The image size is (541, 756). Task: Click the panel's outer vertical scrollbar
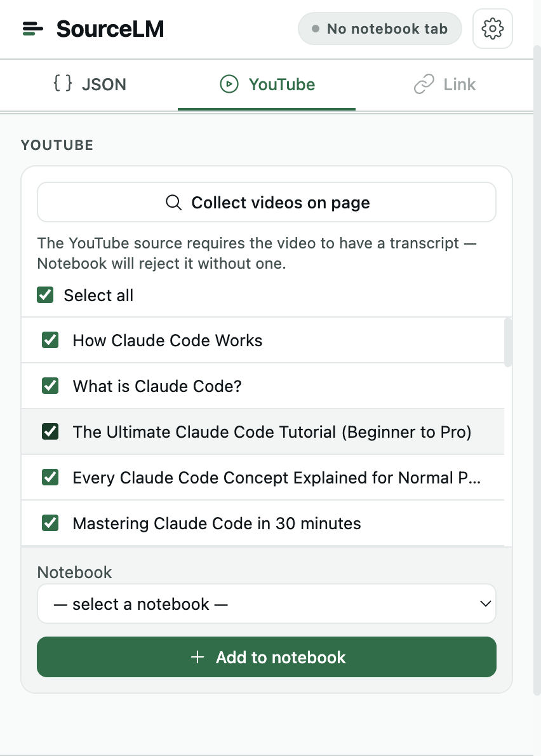pyautogui.click(x=537, y=370)
